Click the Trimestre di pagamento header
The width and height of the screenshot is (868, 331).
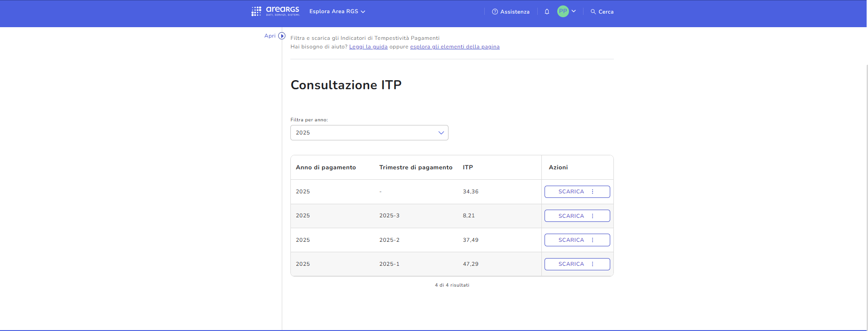click(x=415, y=168)
